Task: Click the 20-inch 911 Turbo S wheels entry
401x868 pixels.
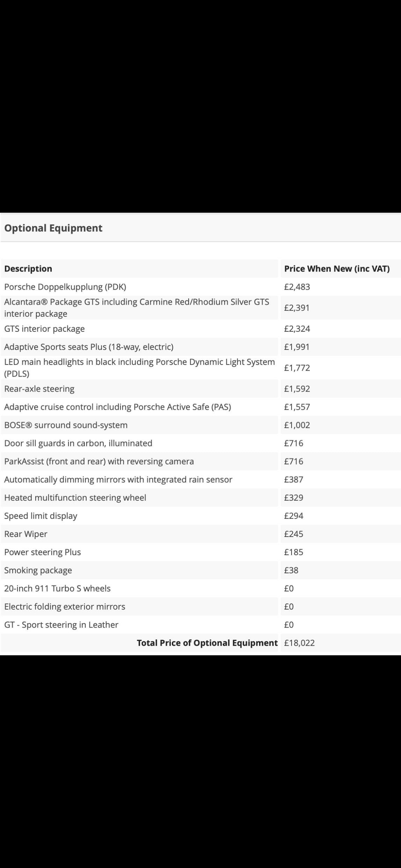Action: (57, 589)
